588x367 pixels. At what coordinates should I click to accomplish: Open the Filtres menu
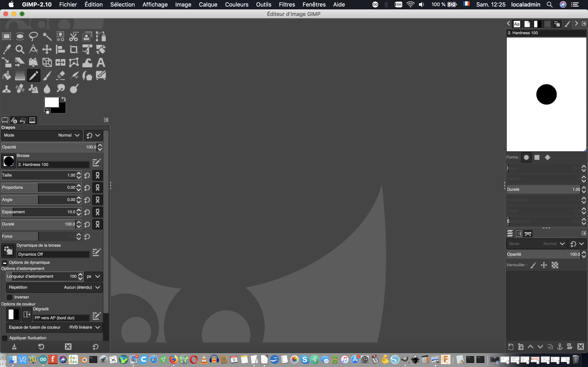tap(287, 5)
